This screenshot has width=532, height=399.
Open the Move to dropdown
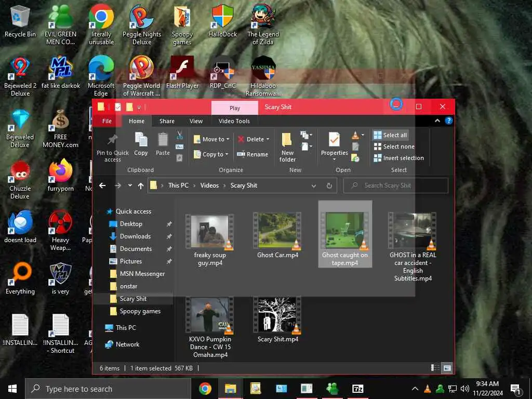click(211, 139)
